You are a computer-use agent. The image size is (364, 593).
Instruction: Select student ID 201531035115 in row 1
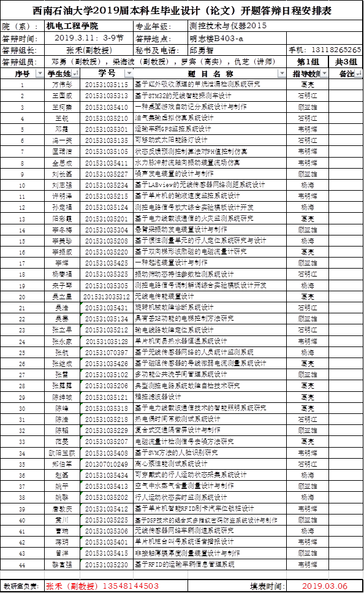click(107, 85)
